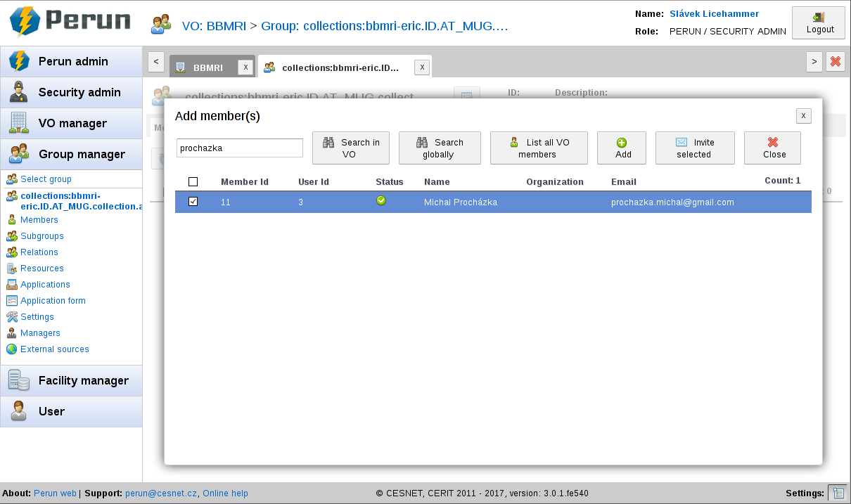851x504 pixels.
Task: Sort by the Name column header
Action: tap(437, 182)
